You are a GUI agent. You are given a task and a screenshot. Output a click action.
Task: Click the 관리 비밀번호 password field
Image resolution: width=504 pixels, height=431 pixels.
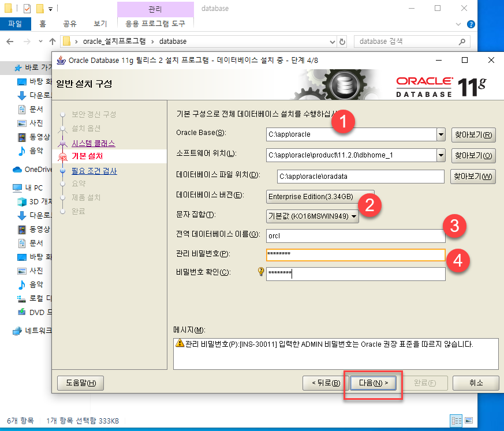pyautogui.click(x=356, y=255)
